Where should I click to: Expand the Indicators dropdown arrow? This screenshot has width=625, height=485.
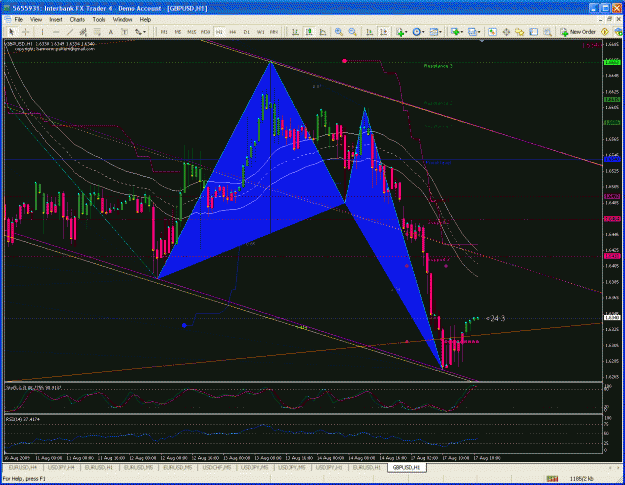pyautogui.click(x=406, y=32)
